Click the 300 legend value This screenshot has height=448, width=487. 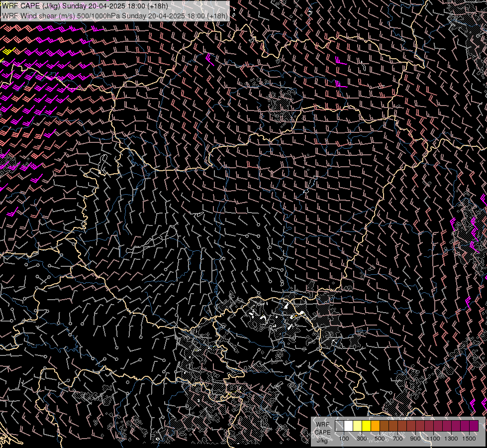[362, 439]
